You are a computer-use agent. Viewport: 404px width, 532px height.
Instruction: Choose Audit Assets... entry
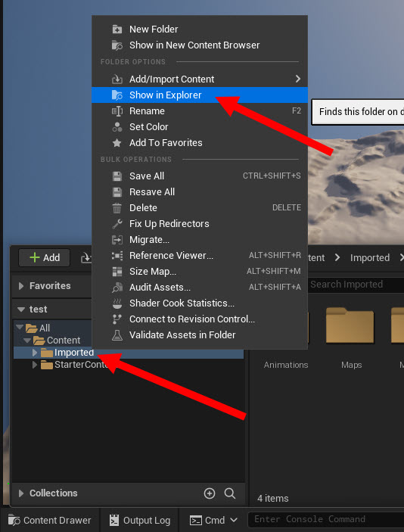(200, 288)
